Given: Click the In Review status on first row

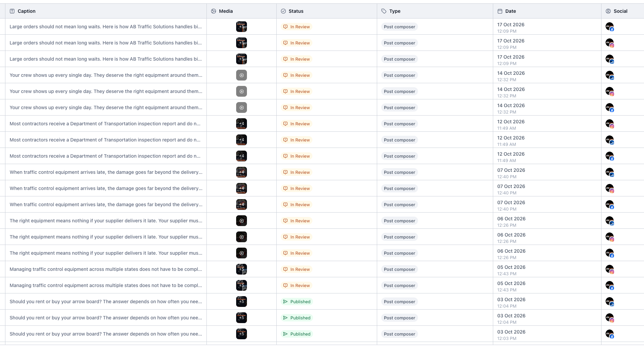Looking at the screenshot, I should click(x=297, y=27).
